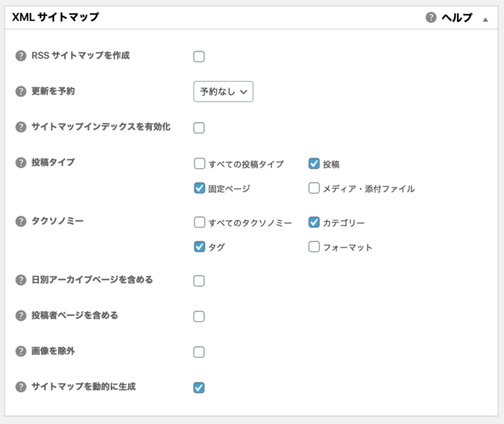
Task: Click help icon beside 投稿タイプ
Action: point(21,163)
